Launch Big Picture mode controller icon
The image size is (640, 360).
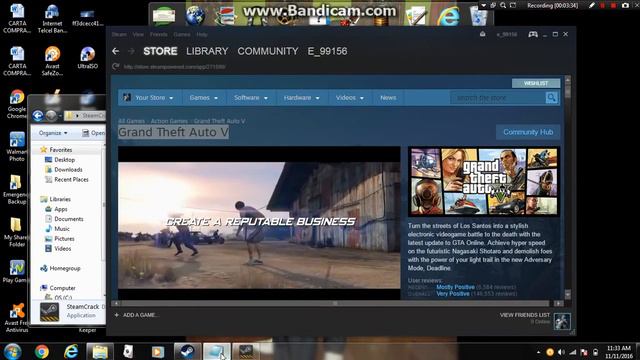point(533,34)
